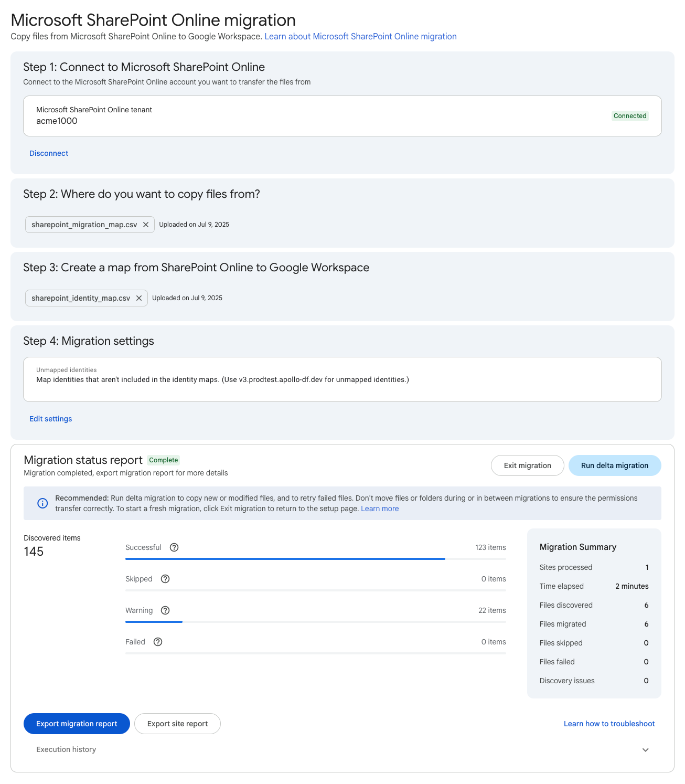Open the Unmapped identities settings field

click(342, 379)
